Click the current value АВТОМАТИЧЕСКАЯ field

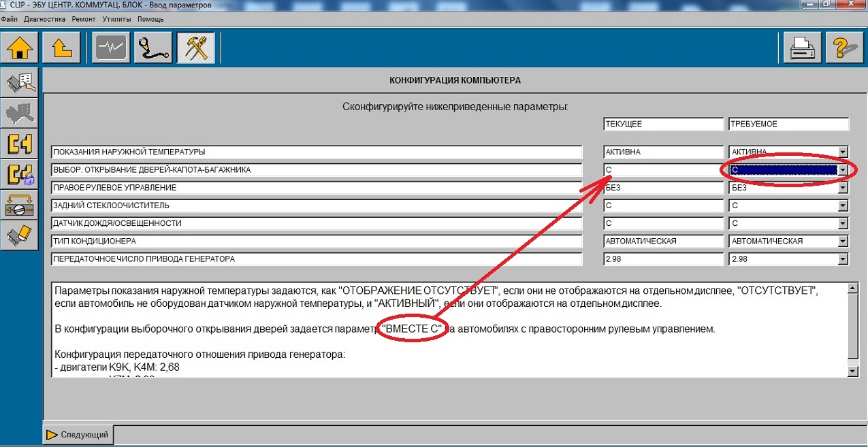pos(663,241)
